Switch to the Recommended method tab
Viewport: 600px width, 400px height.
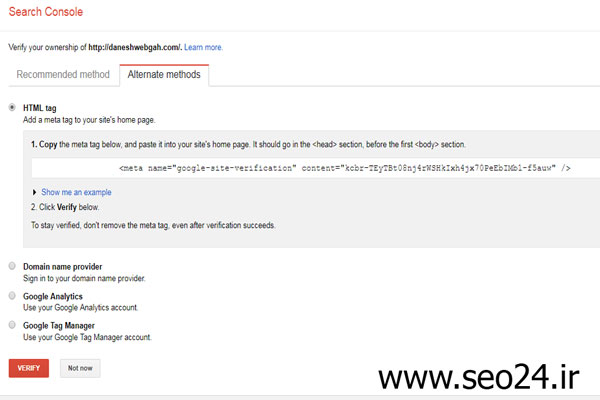(63, 75)
